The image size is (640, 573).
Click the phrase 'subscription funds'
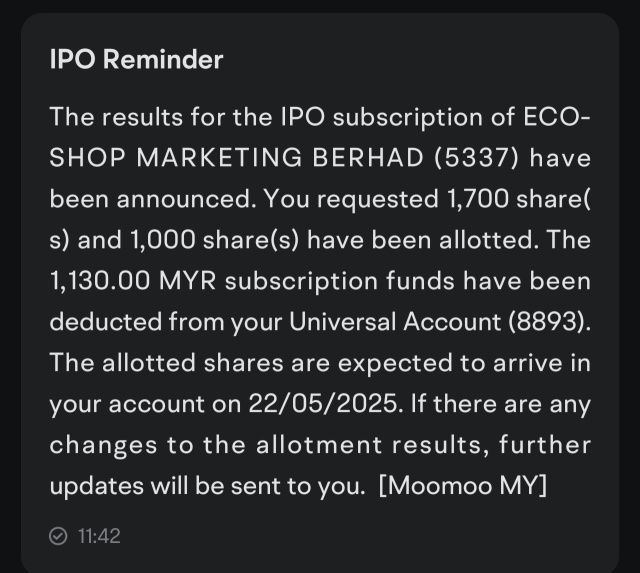pyautogui.click(x=340, y=282)
